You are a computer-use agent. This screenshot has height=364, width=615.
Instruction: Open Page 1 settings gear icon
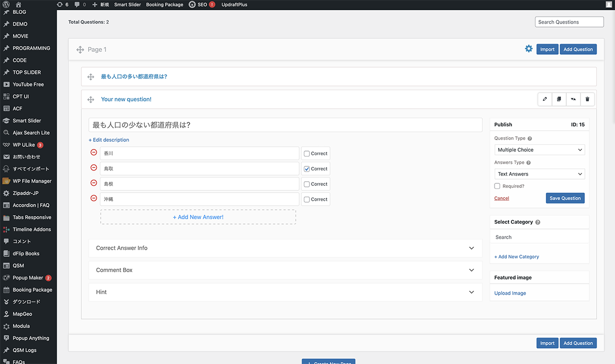click(528, 49)
